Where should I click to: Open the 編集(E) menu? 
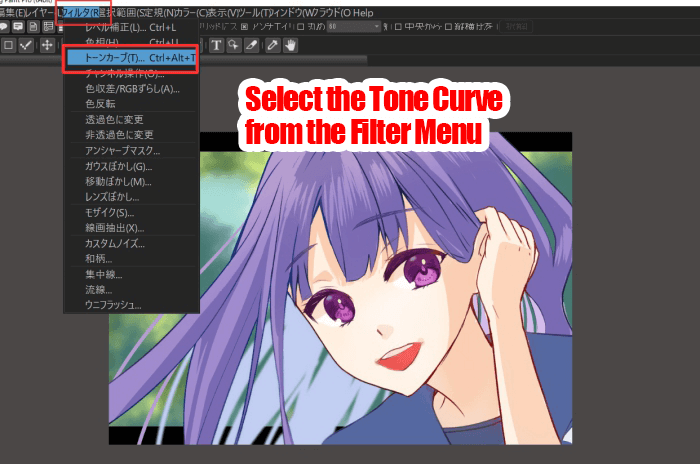12,13
